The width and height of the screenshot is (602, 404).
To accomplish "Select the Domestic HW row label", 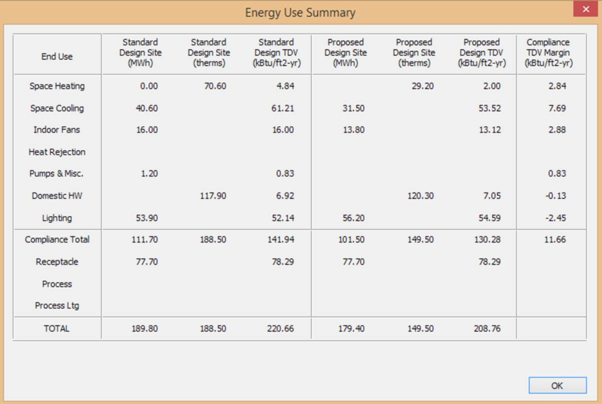I will pyautogui.click(x=57, y=196).
